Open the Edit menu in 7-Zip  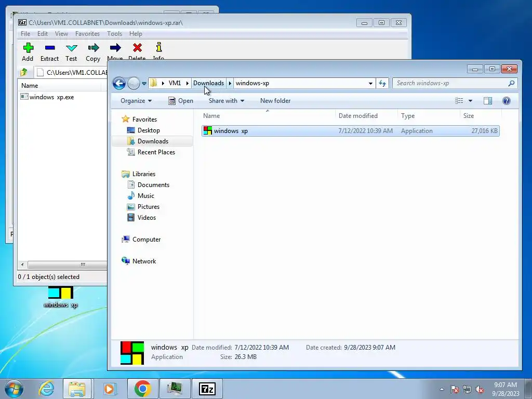43,34
